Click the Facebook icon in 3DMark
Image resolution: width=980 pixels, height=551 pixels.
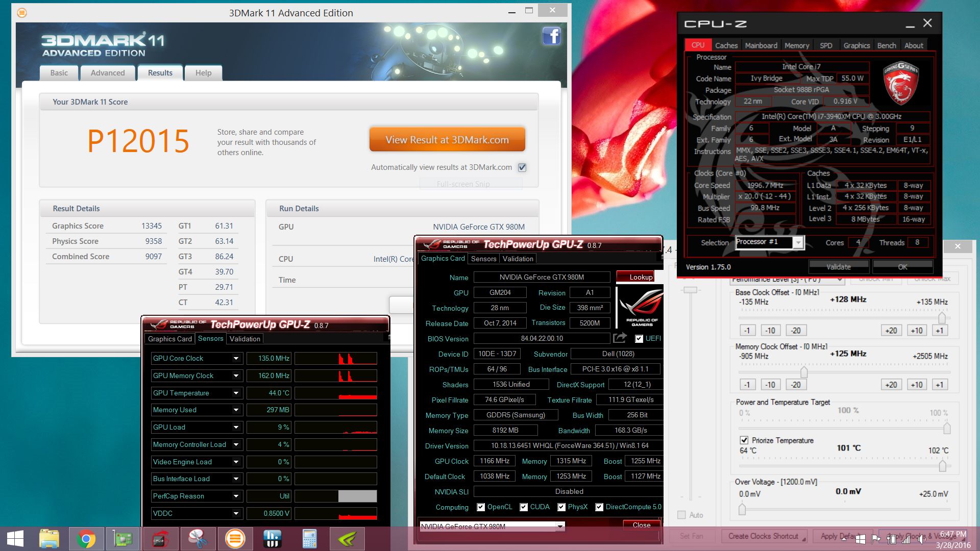tap(551, 36)
